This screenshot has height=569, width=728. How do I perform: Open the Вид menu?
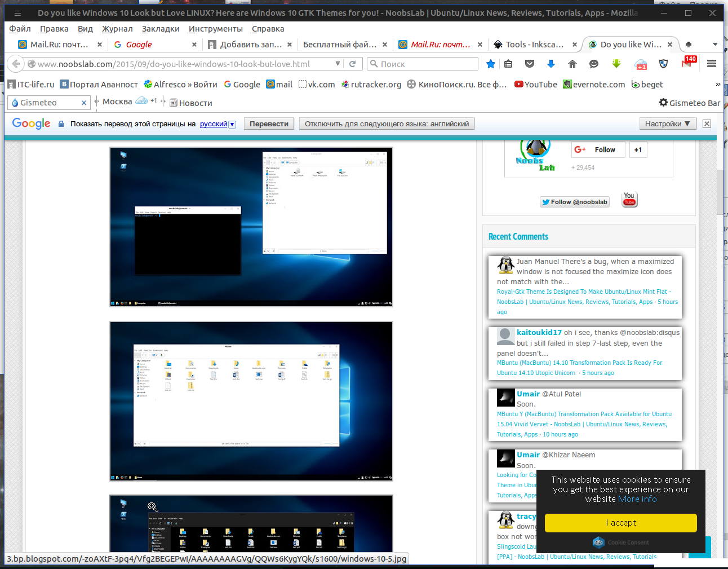[85, 29]
